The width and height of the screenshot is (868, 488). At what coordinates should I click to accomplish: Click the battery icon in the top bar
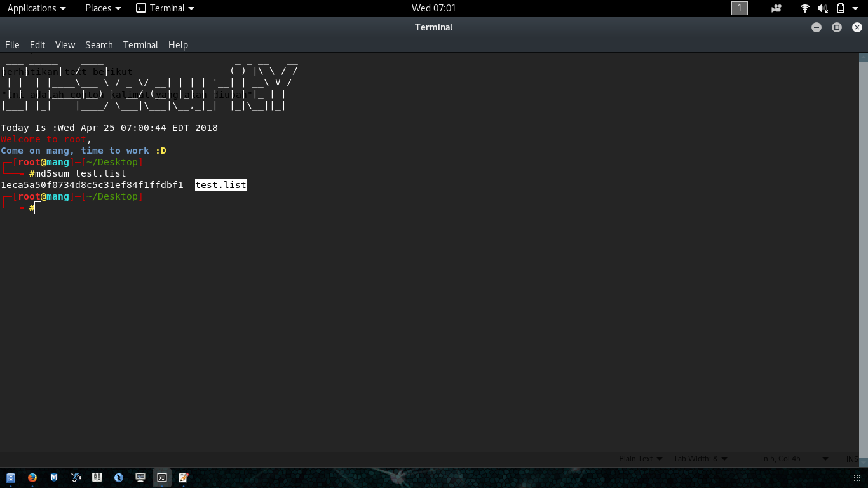click(x=840, y=8)
